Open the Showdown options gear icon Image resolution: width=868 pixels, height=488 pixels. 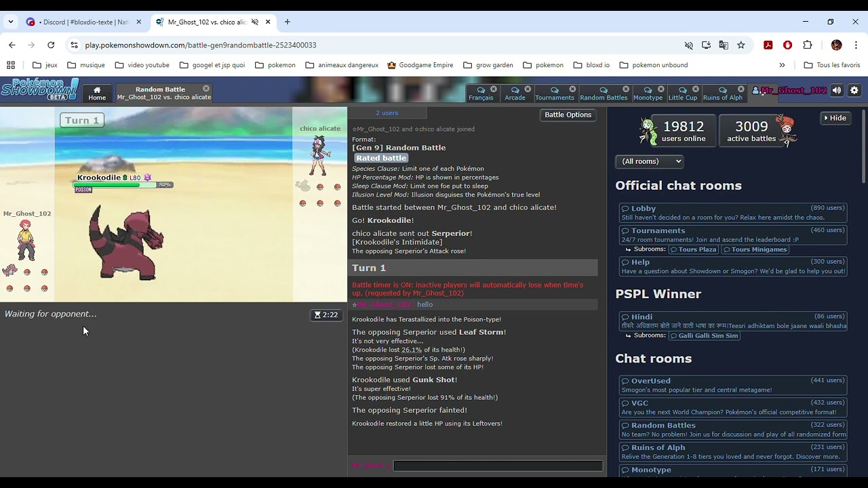click(x=854, y=90)
